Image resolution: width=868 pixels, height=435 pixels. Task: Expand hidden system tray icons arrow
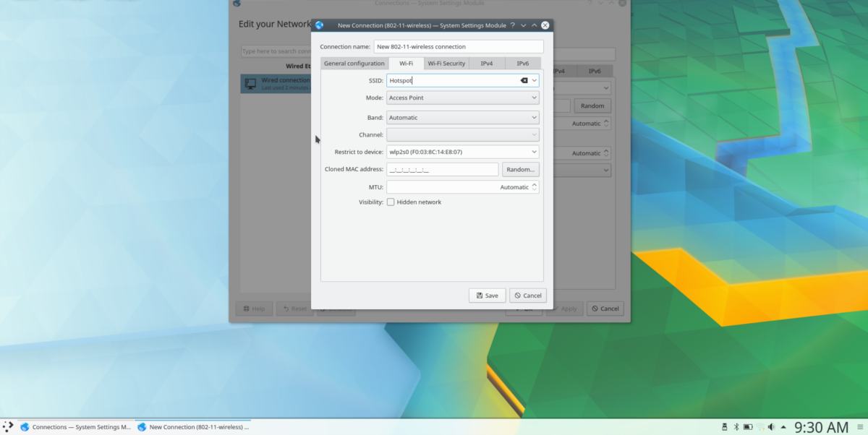[783, 427]
